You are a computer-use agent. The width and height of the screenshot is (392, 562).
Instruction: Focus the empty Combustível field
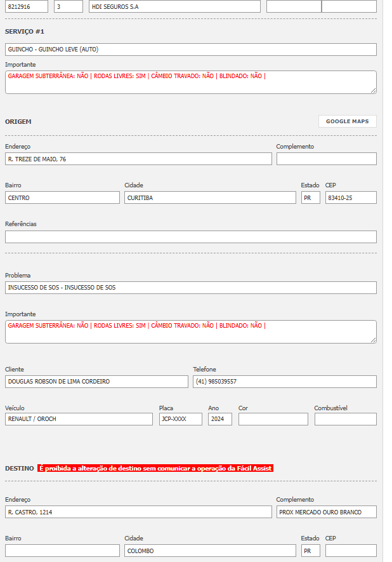pos(345,419)
